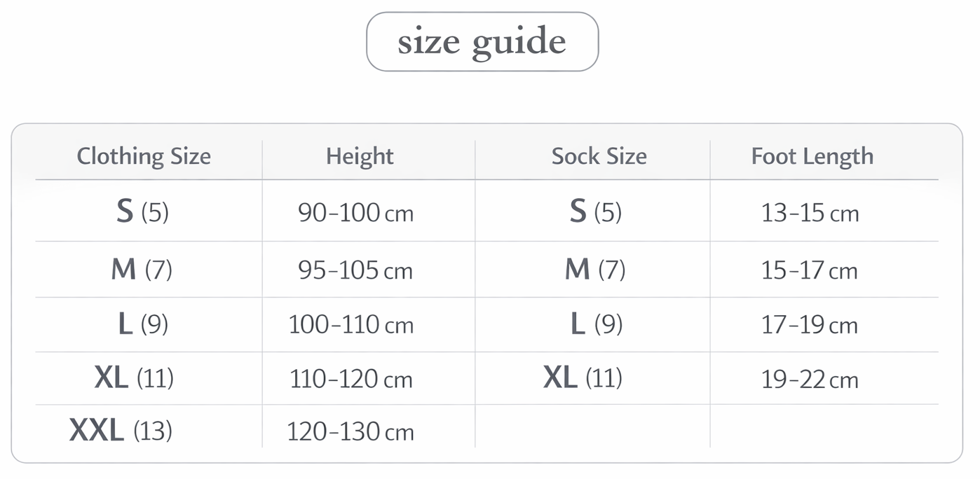Select the 95-105 cm height value
This screenshot has width=980, height=479.
tap(355, 270)
